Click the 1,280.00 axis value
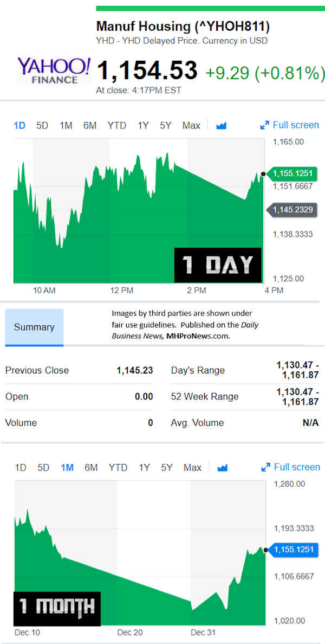 pyautogui.click(x=290, y=484)
